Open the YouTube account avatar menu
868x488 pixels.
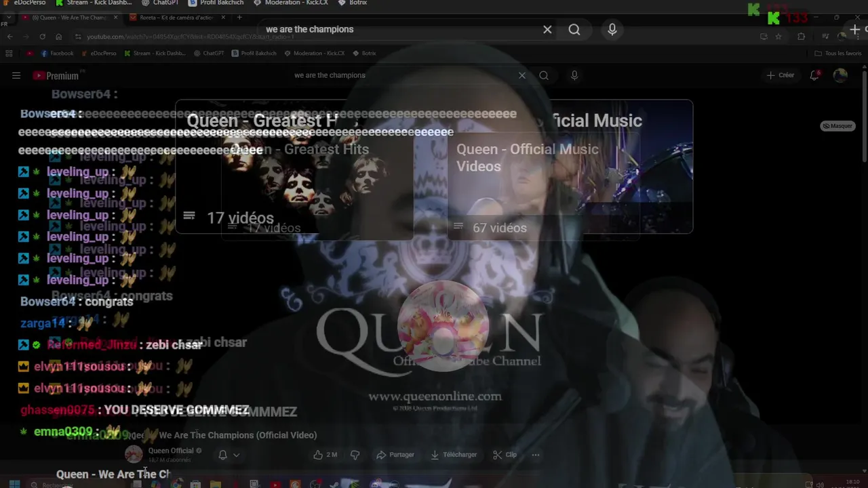click(x=840, y=75)
